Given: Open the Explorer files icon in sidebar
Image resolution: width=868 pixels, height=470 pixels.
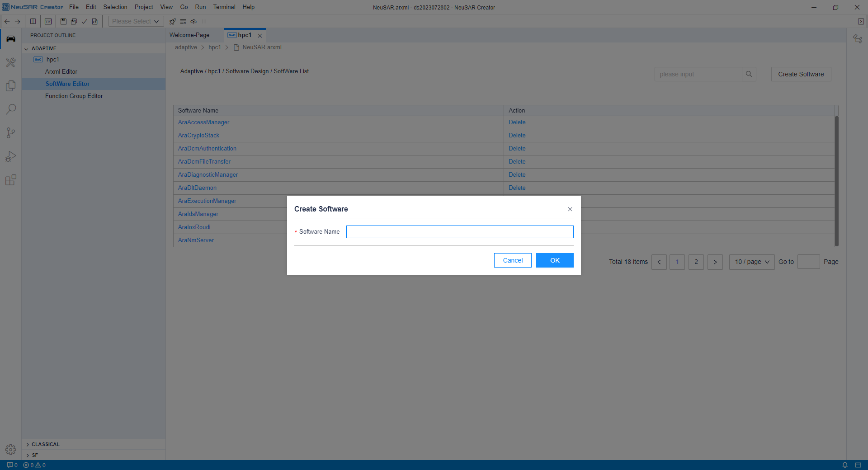Looking at the screenshot, I should pos(11,86).
